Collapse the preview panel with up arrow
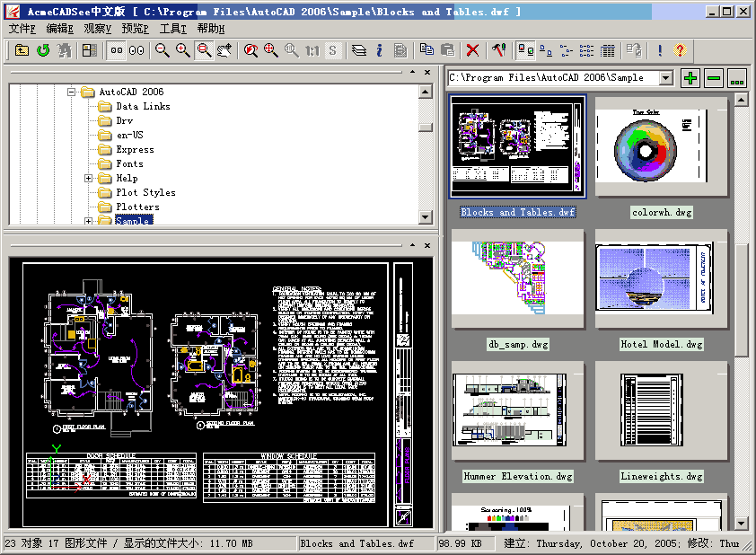 click(x=413, y=245)
